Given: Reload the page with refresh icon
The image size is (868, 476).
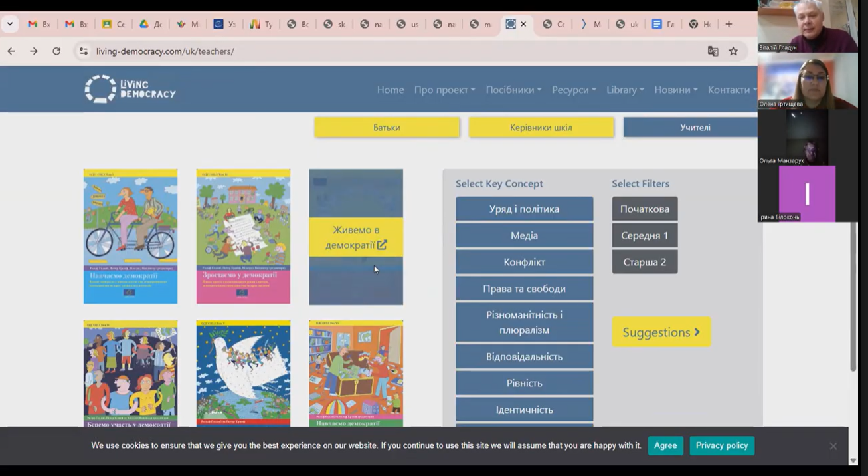Looking at the screenshot, I should click(56, 51).
